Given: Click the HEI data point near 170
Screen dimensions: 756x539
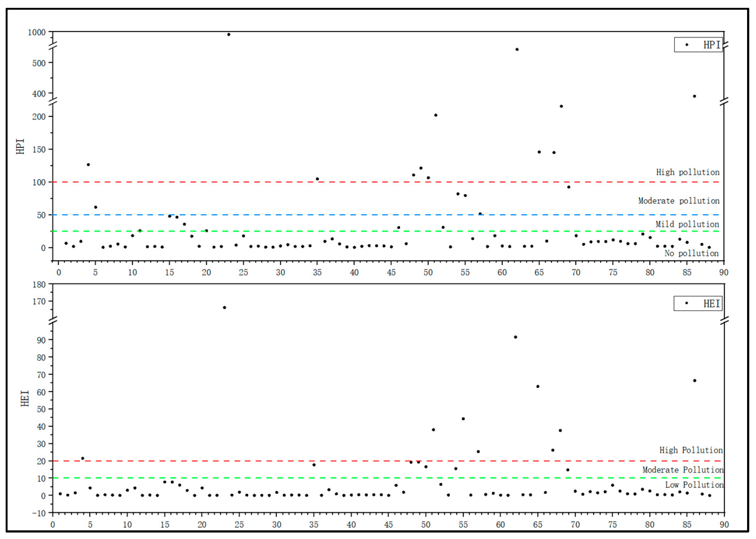Looking at the screenshot, I should click(x=224, y=308).
